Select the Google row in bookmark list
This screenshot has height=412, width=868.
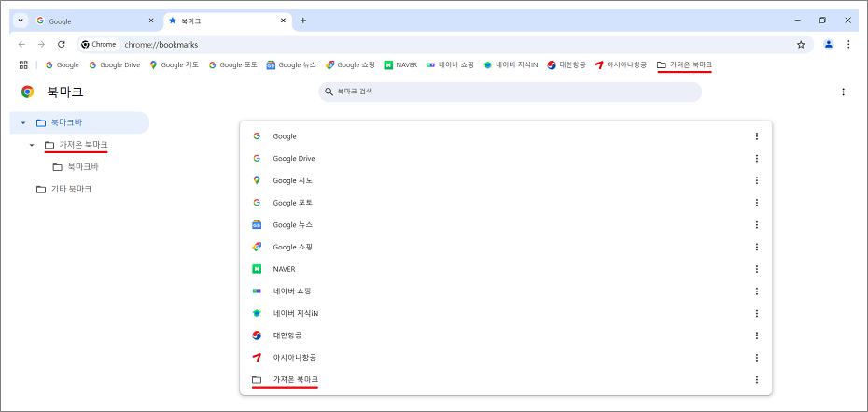[x=506, y=136]
